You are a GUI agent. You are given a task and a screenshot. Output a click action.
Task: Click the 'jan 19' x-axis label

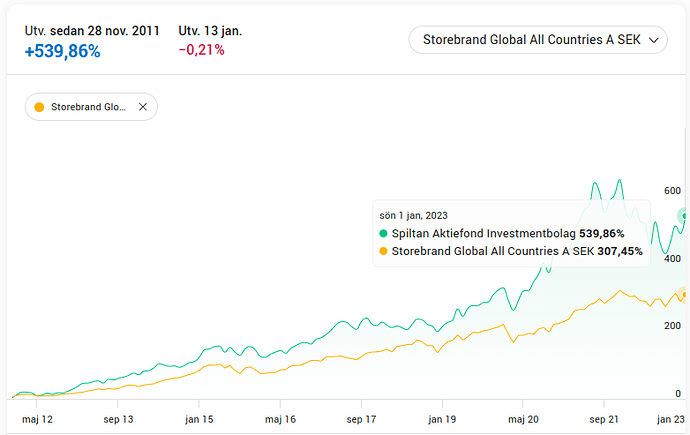coord(442,419)
